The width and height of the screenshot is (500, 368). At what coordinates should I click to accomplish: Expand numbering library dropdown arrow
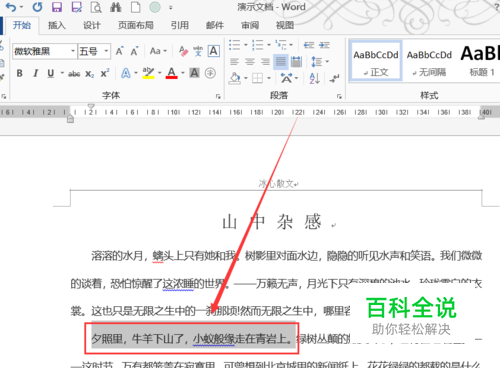pyautogui.click(x=269, y=45)
